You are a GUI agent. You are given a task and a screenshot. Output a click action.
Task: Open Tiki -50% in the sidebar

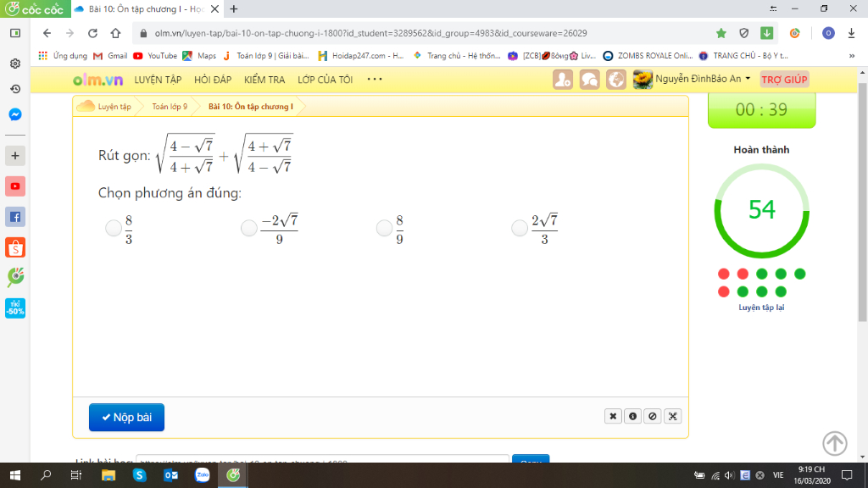click(15, 308)
